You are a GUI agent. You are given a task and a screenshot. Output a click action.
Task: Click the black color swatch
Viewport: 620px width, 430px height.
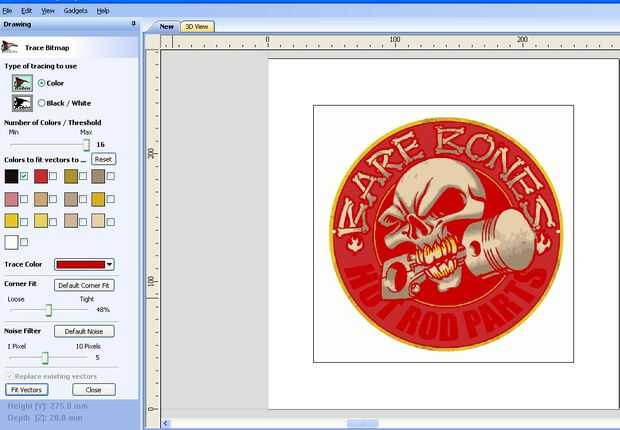tap(11, 176)
